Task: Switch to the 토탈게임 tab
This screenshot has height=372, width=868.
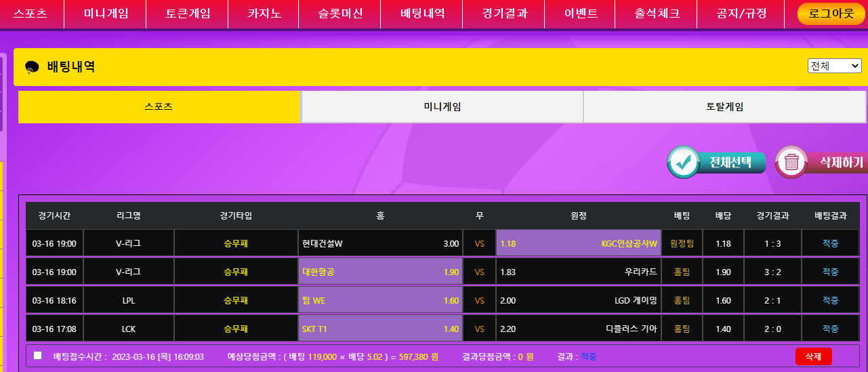Action: coord(724,107)
